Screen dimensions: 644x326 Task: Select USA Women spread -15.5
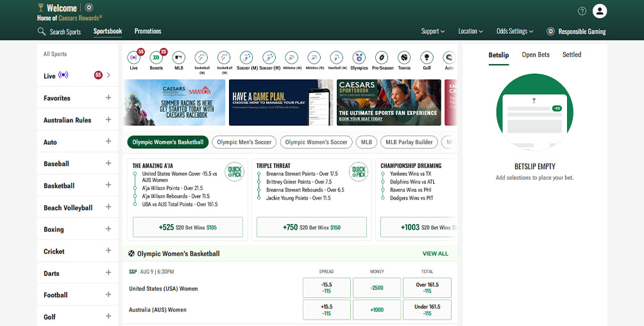click(x=326, y=287)
